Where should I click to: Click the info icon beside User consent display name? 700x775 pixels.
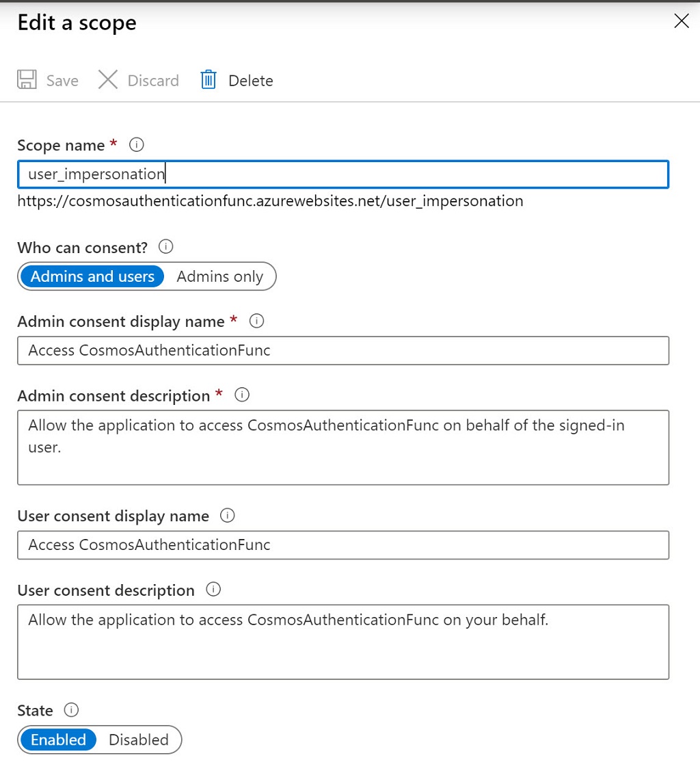(227, 516)
